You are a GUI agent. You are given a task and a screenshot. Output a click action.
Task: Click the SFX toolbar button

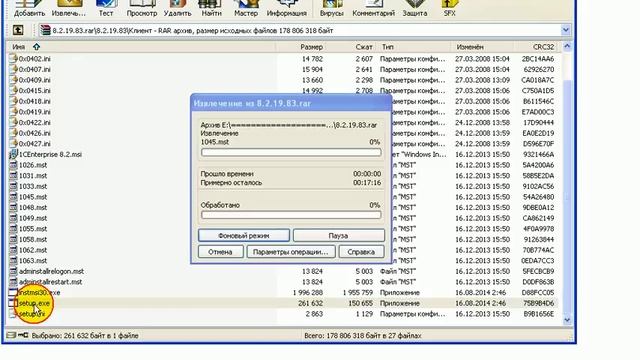pos(449,8)
